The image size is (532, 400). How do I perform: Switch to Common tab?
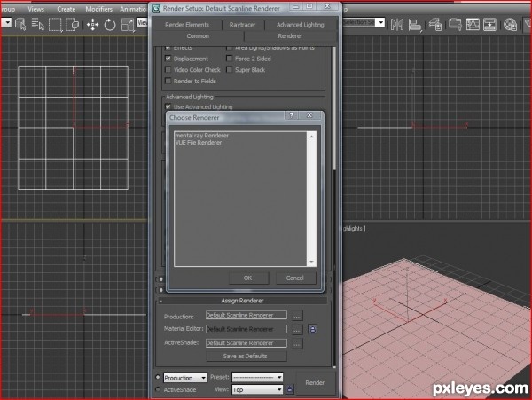198,36
